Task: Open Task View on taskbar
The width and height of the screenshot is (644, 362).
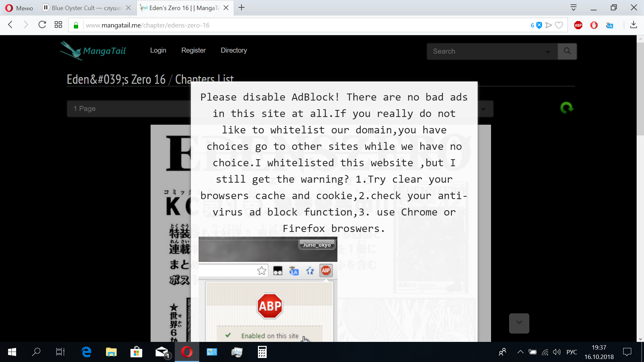Action: [60, 352]
